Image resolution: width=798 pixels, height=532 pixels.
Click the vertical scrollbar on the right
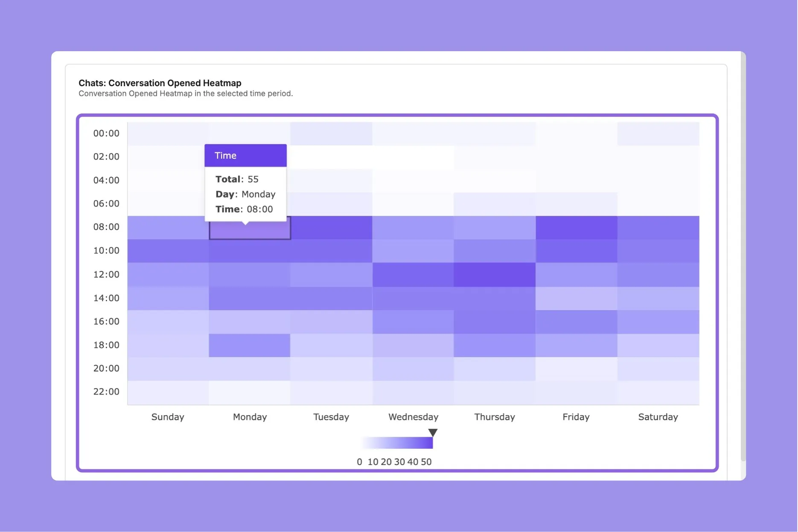[x=743, y=257]
